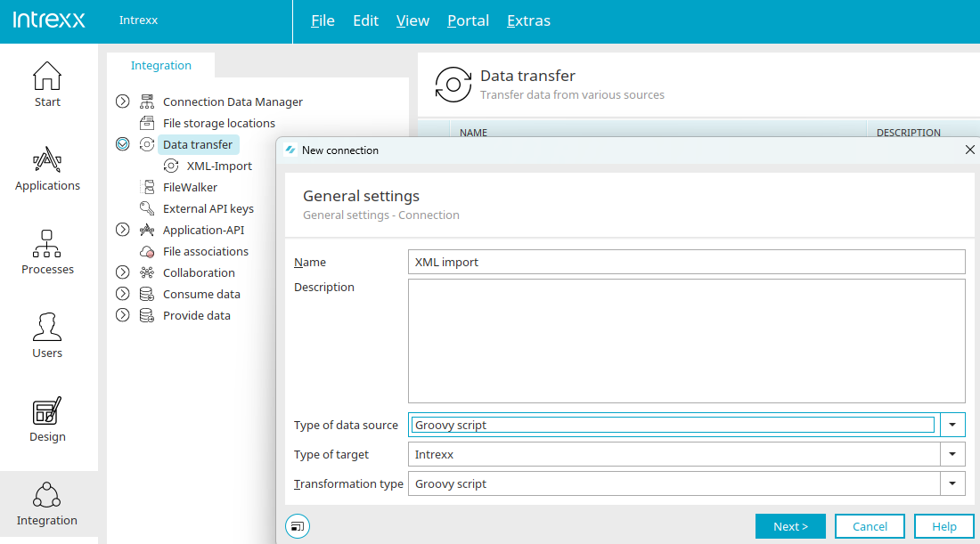Select the Application-API tree item
This screenshot has height=544, width=980.
click(203, 230)
